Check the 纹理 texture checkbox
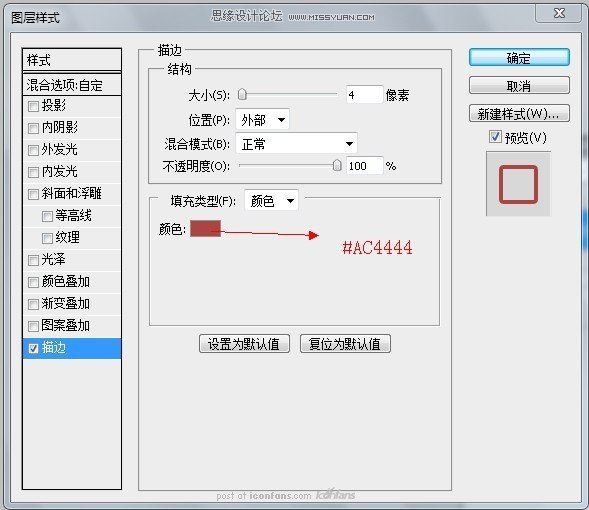This screenshot has width=589, height=510. [x=47, y=238]
